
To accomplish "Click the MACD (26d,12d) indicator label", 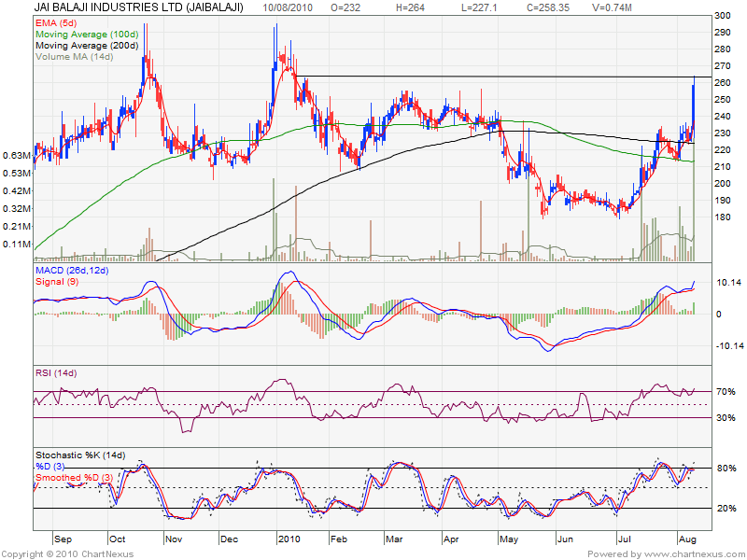I will 73,271.
